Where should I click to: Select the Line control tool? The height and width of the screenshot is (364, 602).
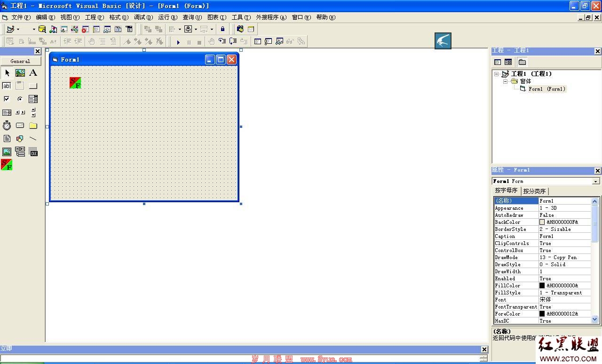pos(33,139)
